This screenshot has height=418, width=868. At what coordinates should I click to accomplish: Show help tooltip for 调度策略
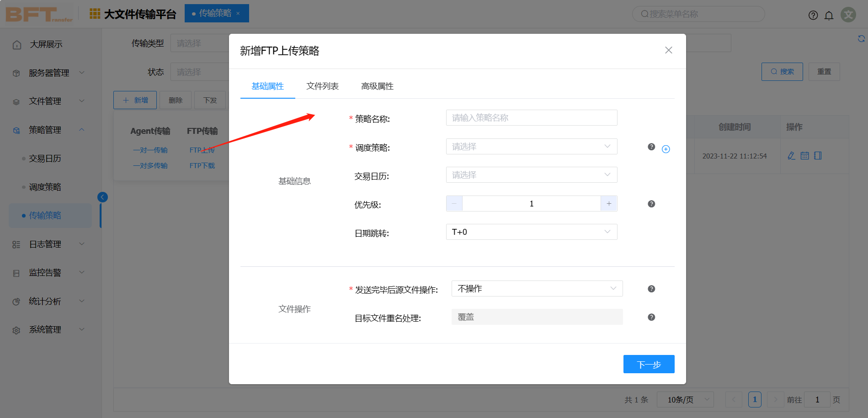pyautogui.click(x=651, y=147)
